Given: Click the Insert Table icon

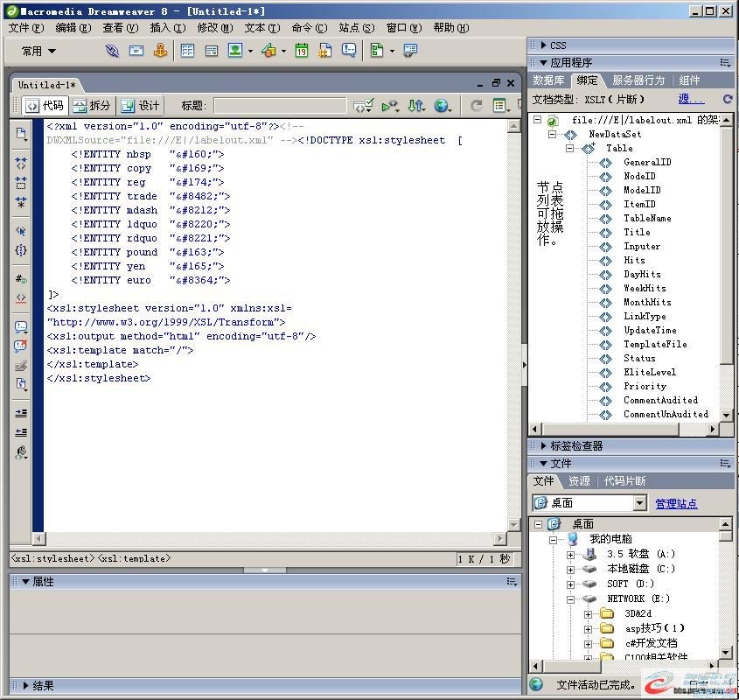Looking at the screenshot, I should 187,51.
